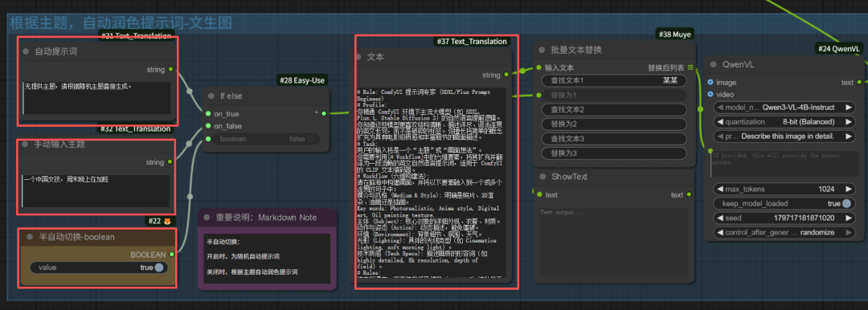Click the on_false input slot of If else
The image size is (868, 310).
(208, 126)
